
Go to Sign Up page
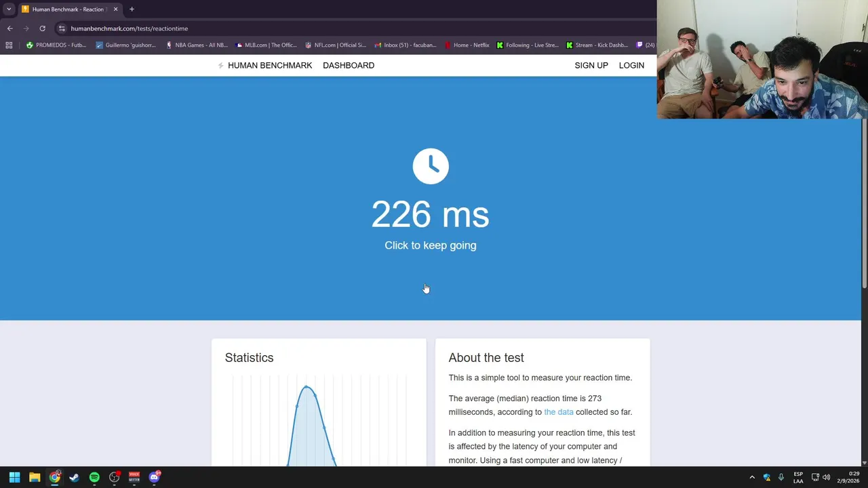tap(591, 65)
